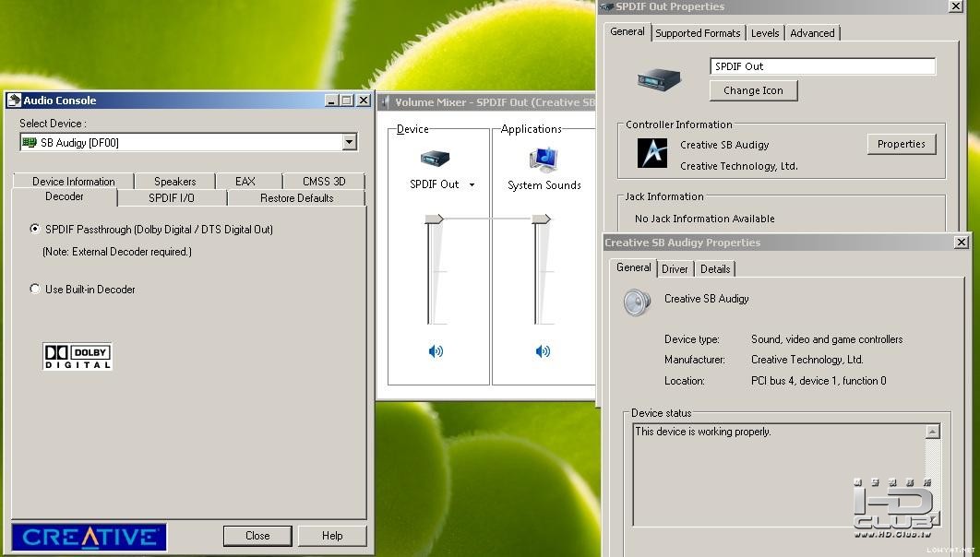This screenshot has width=980, height=557.
Task: Click the SB Audigy card icon in device selector
Action: pyautogui.click(x=29, y=142)
